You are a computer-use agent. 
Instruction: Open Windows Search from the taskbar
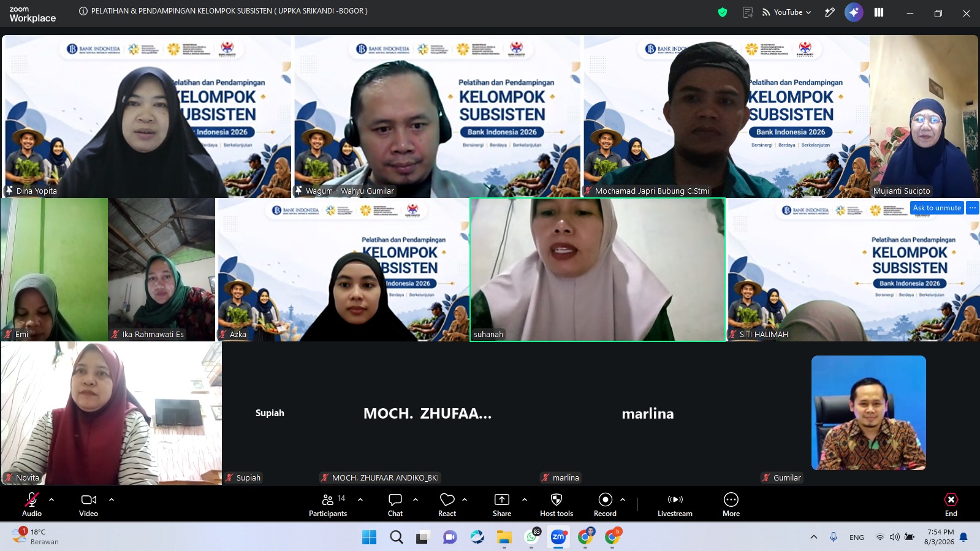(397, 538)
